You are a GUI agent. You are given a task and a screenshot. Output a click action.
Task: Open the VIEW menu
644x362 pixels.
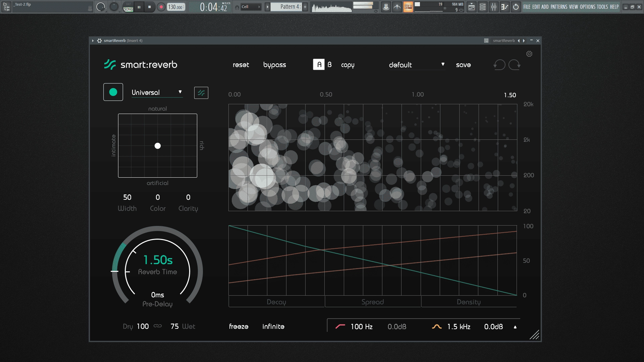pyautogui.click(x=574, y=7)
